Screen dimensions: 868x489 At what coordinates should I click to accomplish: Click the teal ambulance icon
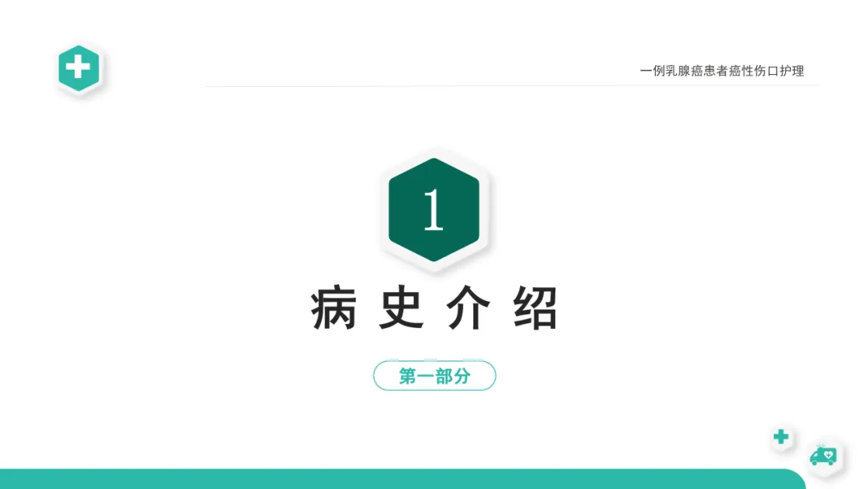click(x=823, y=455)
